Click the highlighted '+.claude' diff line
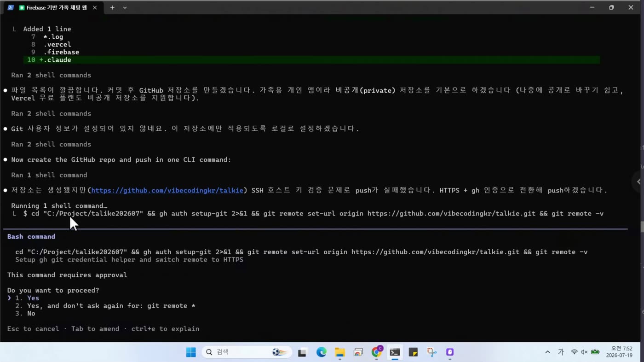This screenshot has width=644, height=362. coord(311,60)
